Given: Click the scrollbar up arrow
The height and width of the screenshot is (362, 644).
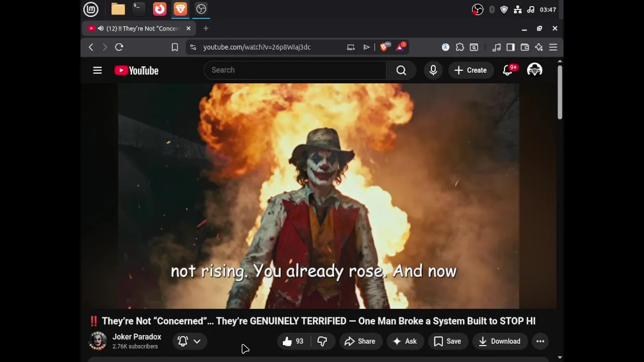Looking at the screenshot, I should pos(559,61).
